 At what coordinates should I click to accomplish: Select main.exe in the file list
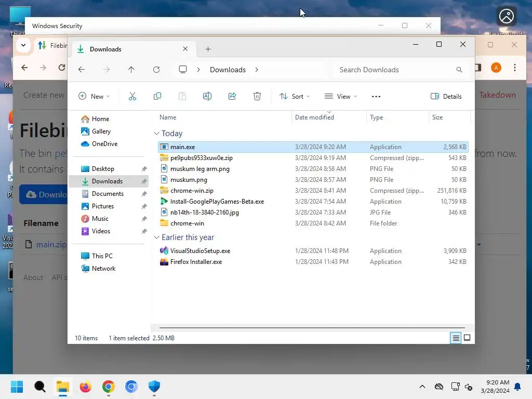click(x=313, y=147)
